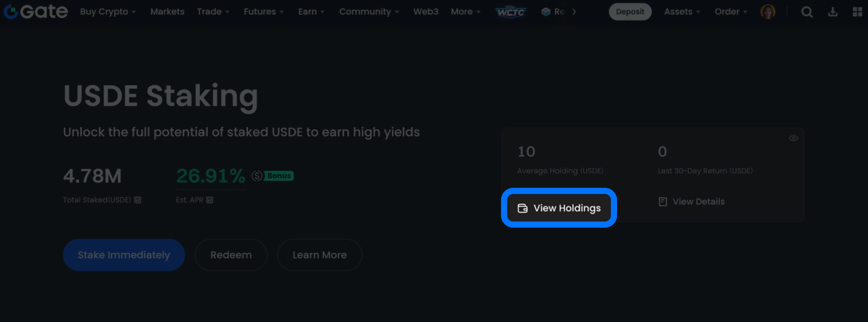The image size is (868, 322).
Task: Open the Markets menu item
Action: [x=167, y=12]
